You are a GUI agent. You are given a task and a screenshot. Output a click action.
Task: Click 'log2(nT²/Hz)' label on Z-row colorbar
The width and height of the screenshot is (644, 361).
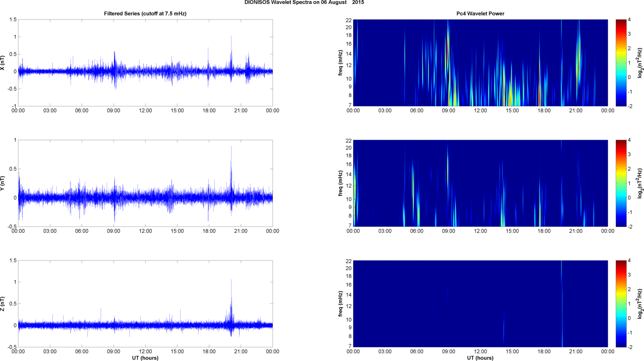pyautogui.click(x=641, y=304)
